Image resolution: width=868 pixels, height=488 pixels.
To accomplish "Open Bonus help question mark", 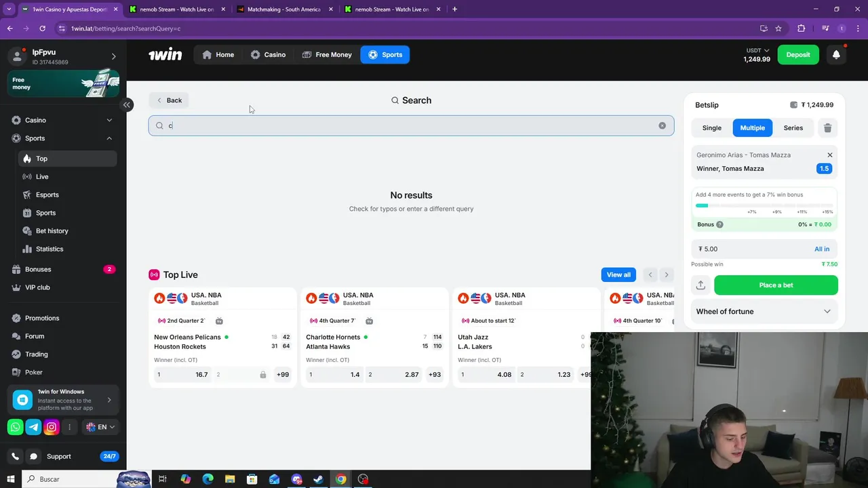I will click(x=719, y=224).
